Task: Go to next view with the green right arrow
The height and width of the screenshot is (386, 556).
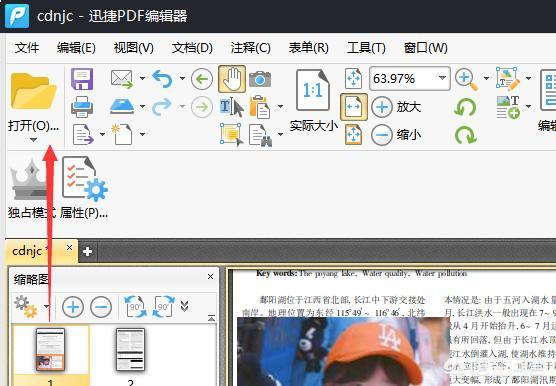Action: (x=202, y=107)
